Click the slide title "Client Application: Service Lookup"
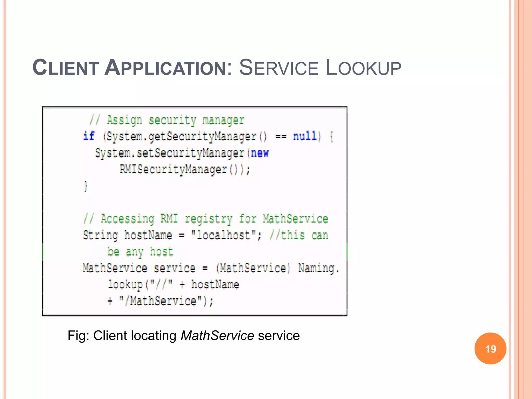The image size is (532, 399). (217, 68)
